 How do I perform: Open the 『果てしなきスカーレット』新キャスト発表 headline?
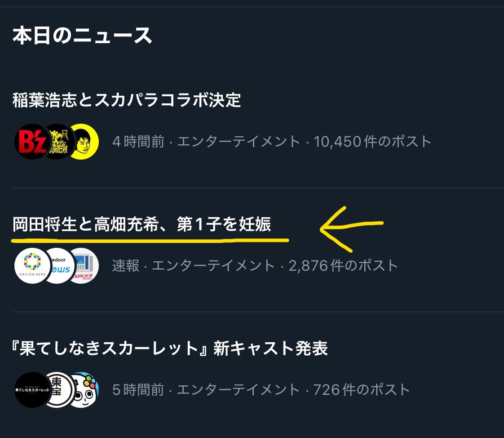tap(169, 348)
